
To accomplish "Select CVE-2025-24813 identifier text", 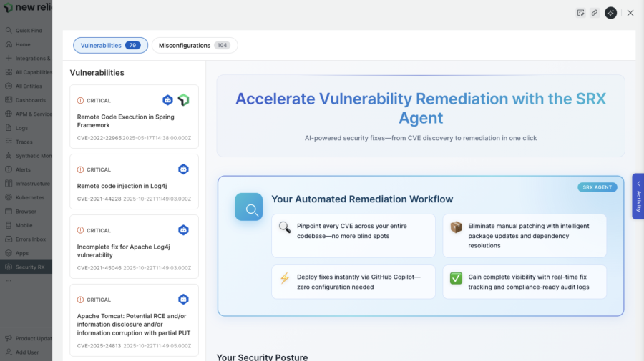I will point(99,346).
